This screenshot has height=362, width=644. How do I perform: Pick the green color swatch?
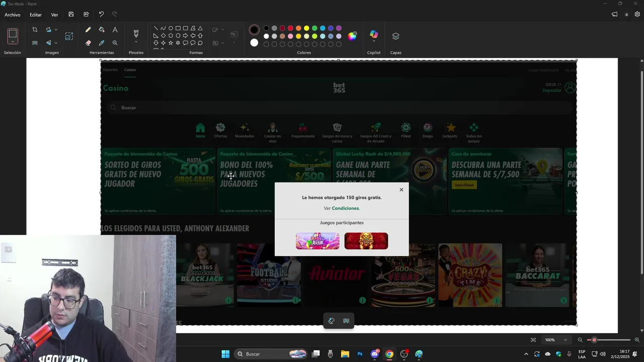[x=314, y=28]
